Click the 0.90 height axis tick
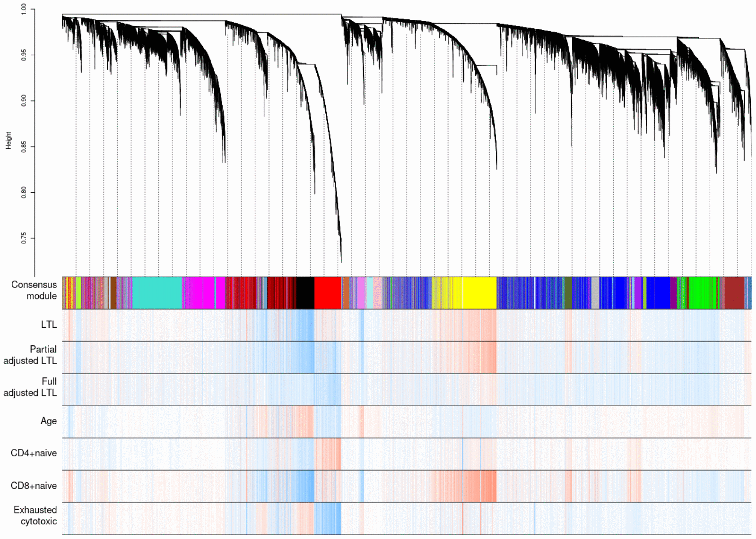 click(x=24, y=101)
